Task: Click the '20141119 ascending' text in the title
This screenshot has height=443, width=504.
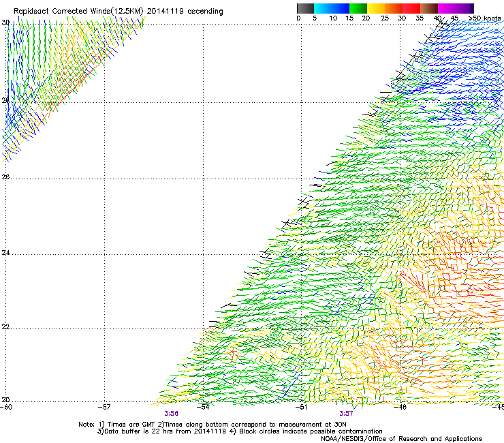Action: 185,12
